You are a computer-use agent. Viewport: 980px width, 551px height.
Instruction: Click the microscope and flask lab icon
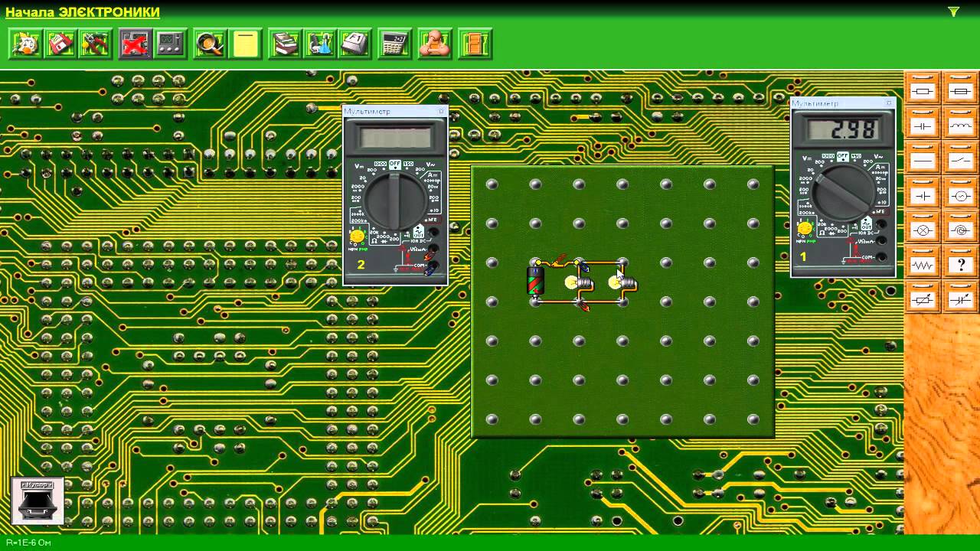coord(321,44)
